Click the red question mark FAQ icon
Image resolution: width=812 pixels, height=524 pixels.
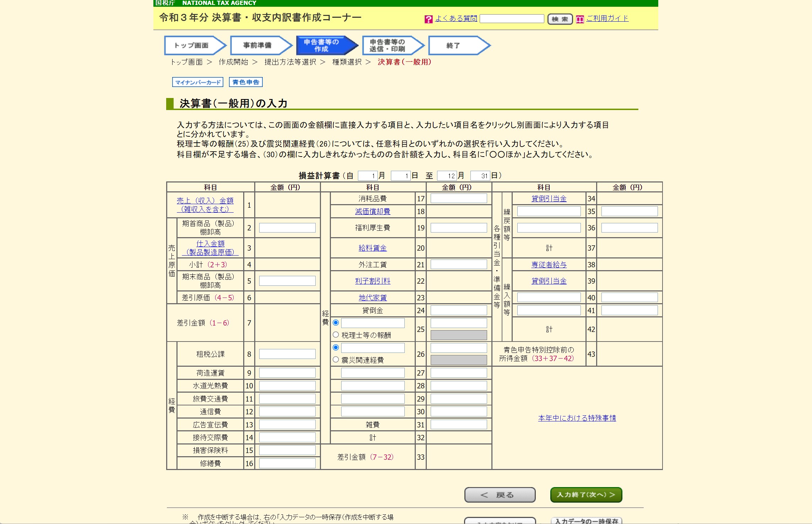[429, 19]
